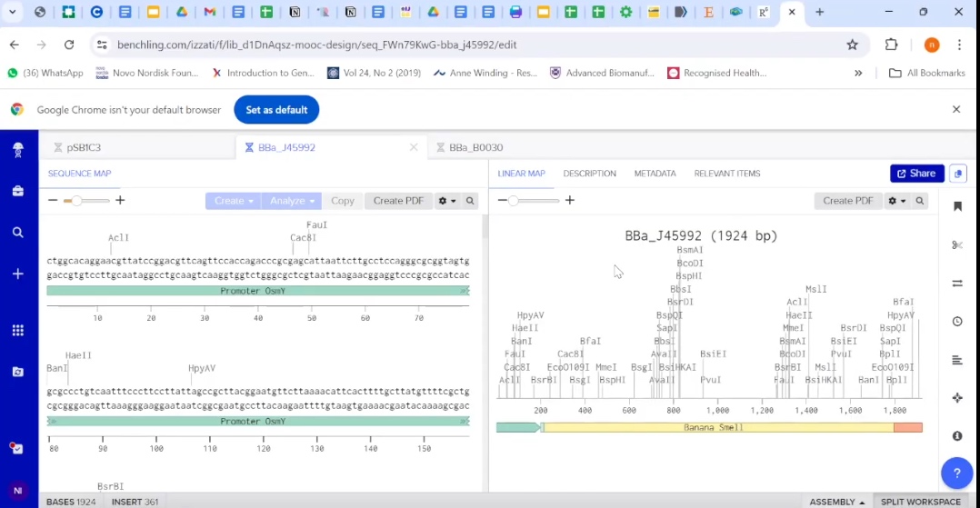
Task: Open the Metadata tab
Action: click(x=655, y=174)
